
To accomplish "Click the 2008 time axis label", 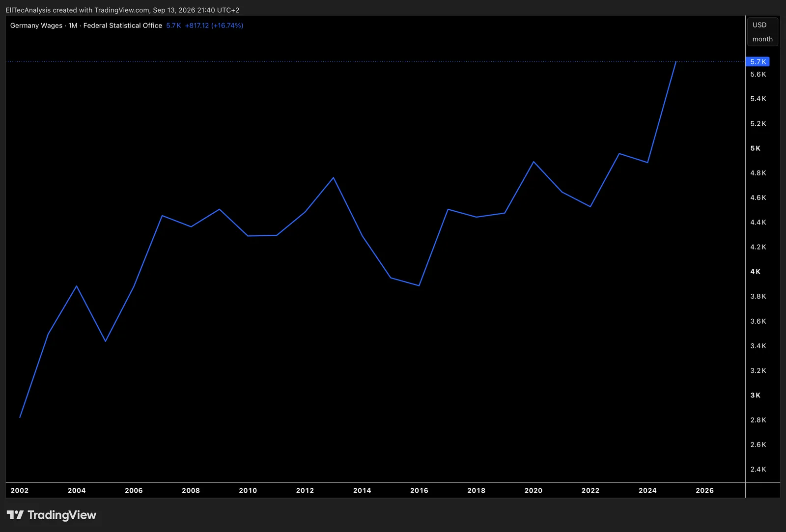I will point(191,491).
